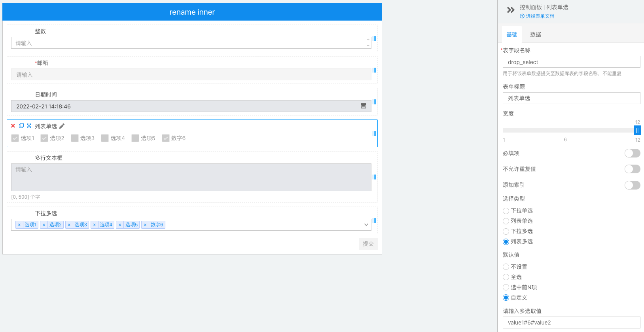Grab the drag handle beside 列表单选 options
Viewport: 644px width, 332px height.
pos(374,134)
